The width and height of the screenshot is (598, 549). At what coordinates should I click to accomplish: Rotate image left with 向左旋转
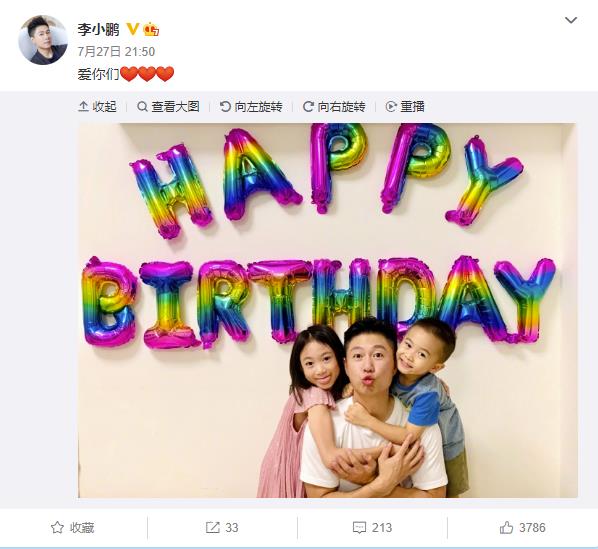[x=251, y=106]
